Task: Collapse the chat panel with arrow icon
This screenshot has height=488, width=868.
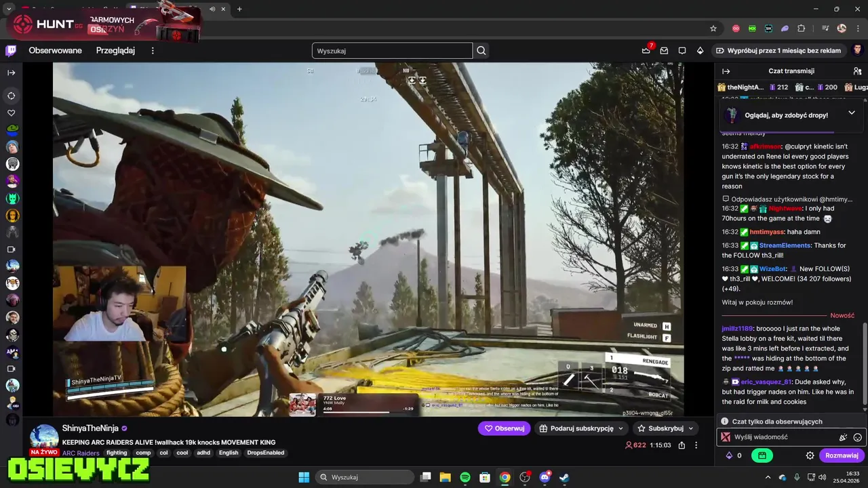Action: pyautogui.click(x=726, y=71)
